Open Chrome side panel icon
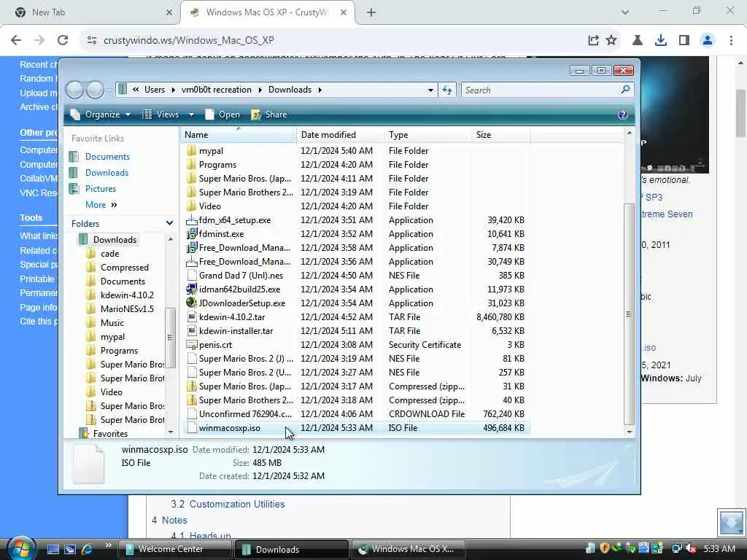This screenshot has width=747, height=560. (x=684, y=40)
